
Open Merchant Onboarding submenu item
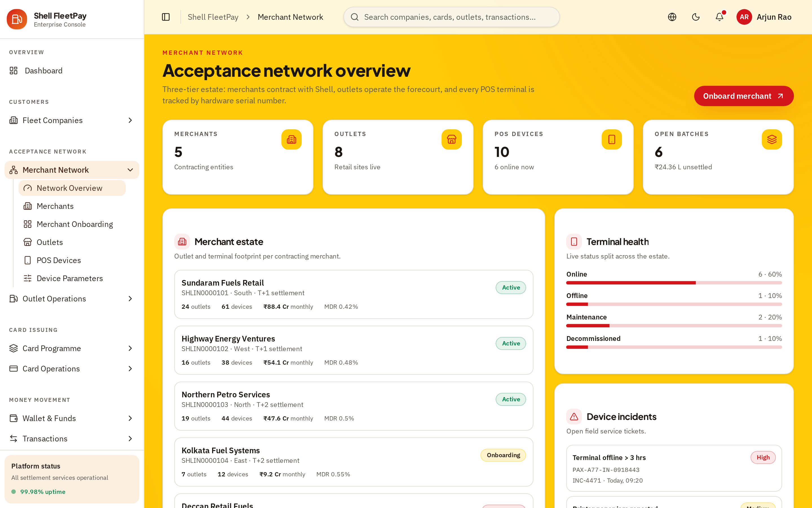(72, 224)
